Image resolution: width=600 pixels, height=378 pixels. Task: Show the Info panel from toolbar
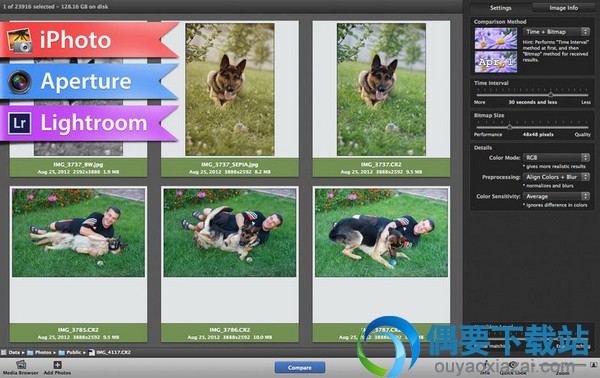click(485, 367)
